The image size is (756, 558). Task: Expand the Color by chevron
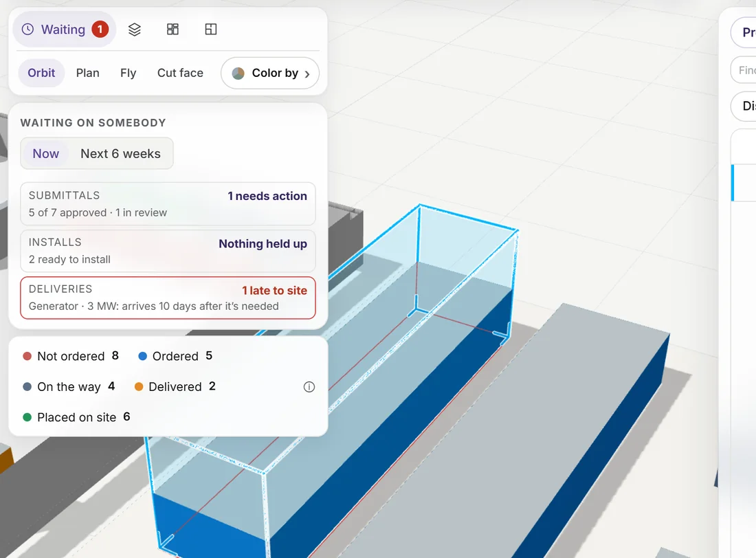point(307,74)
